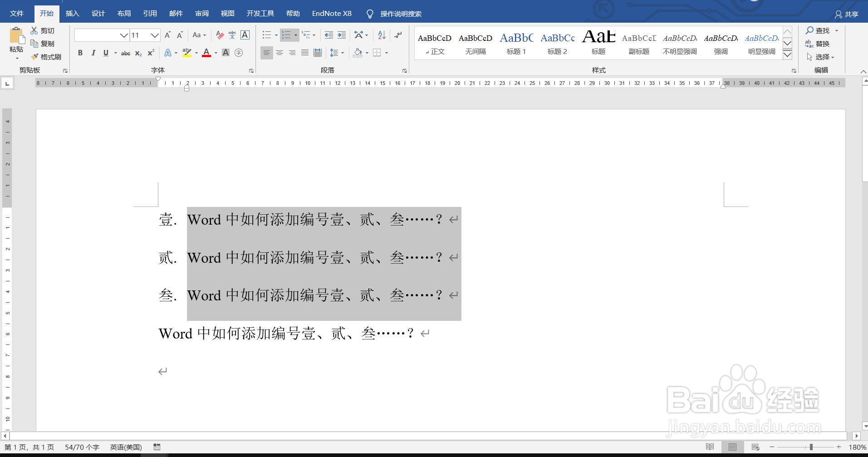
Task: Switch to the 布局 (Layout) tab
Action: [124, 14]
